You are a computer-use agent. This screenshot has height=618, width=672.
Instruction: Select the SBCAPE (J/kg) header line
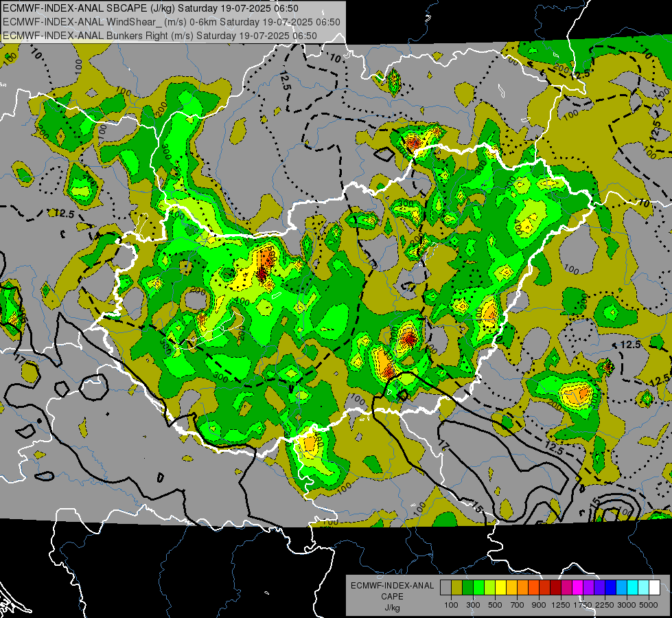click(x=150, y=8)
